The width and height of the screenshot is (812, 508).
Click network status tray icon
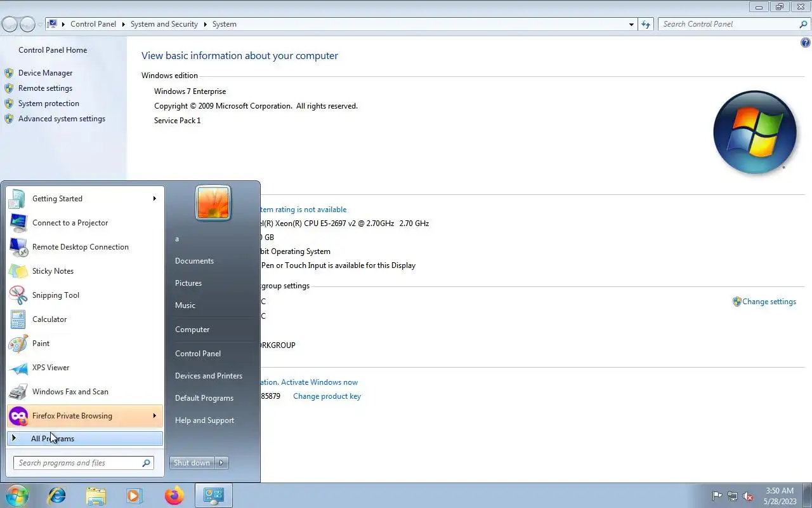(x=733, y=496)
